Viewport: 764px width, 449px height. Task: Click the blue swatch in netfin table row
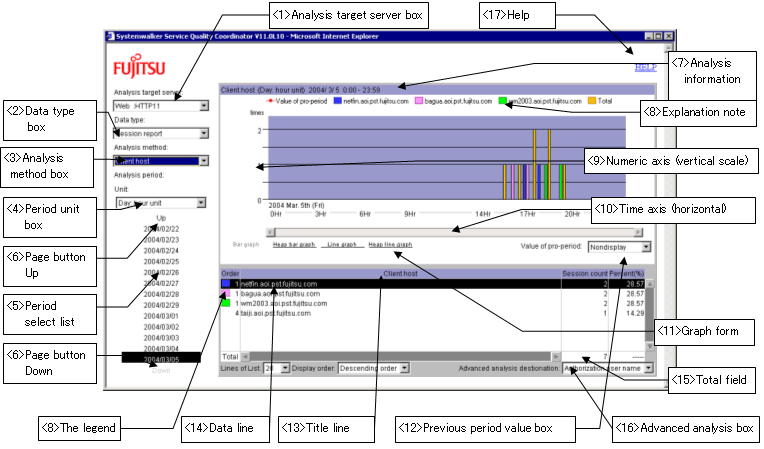pyautogui.click(x=226, y=283)
